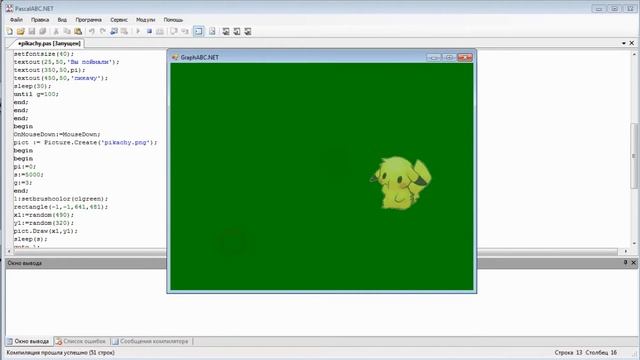Click the code line 's:=5000;'
This screenshot has height=360, width=640.
pos(29,175)
